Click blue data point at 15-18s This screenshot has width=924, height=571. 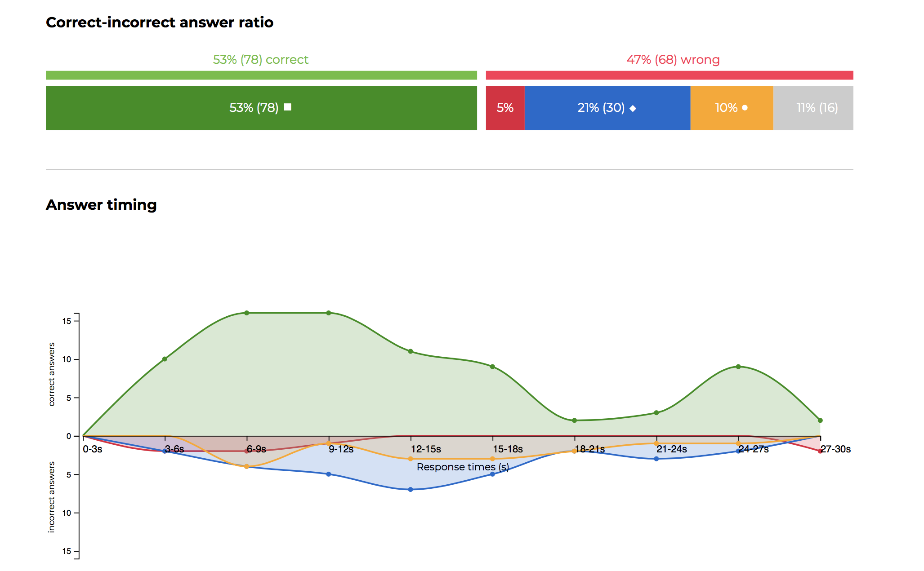pyautogui.click(x=492, y=474)
